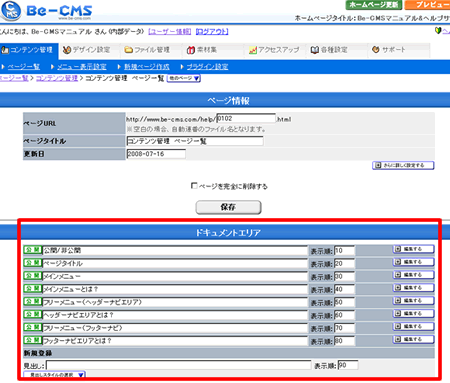This screenshot has width=450, height=383.
Task: Click the empty 見出し field under 新規登録
Action: pos(179,365)
